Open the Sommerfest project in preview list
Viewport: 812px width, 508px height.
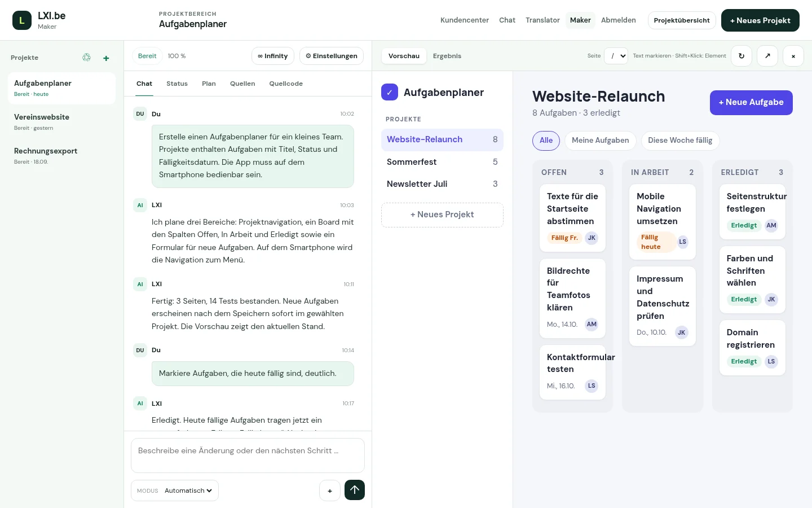[x=442, y=162]
